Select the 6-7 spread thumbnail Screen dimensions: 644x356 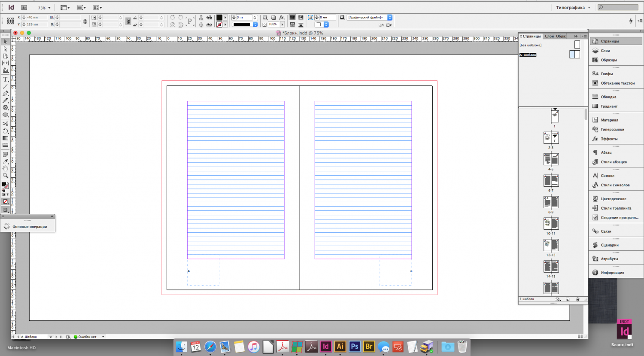pos(551,181)
